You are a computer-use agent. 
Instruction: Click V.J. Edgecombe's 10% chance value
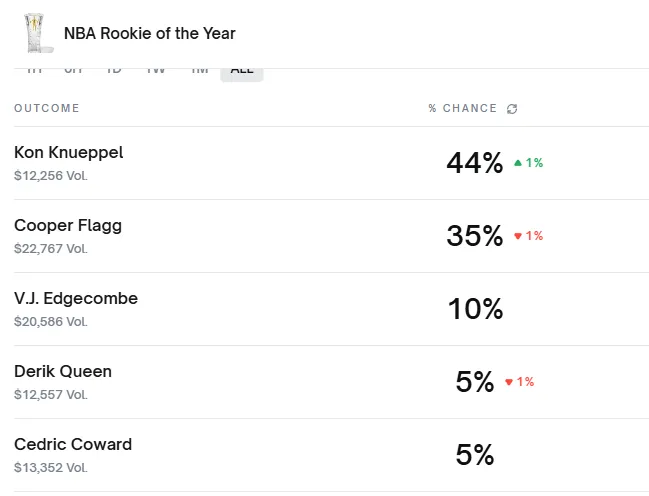475,309
